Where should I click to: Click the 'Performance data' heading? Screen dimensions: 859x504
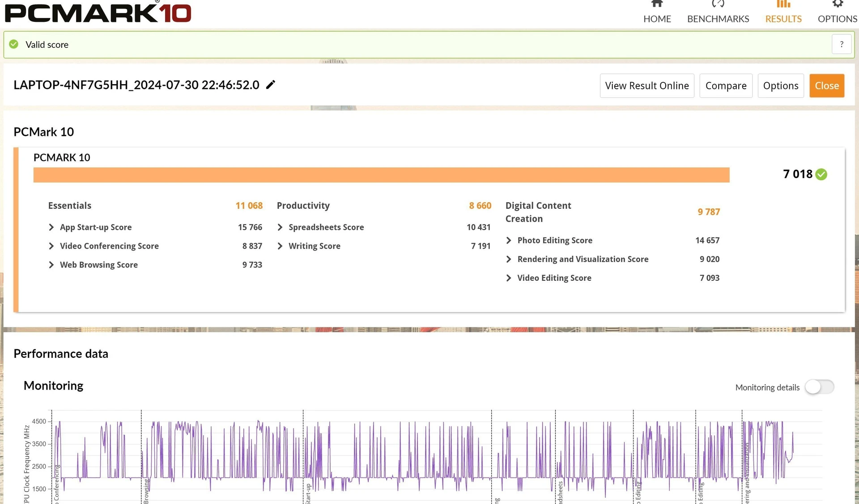click(x=61, y=354)
